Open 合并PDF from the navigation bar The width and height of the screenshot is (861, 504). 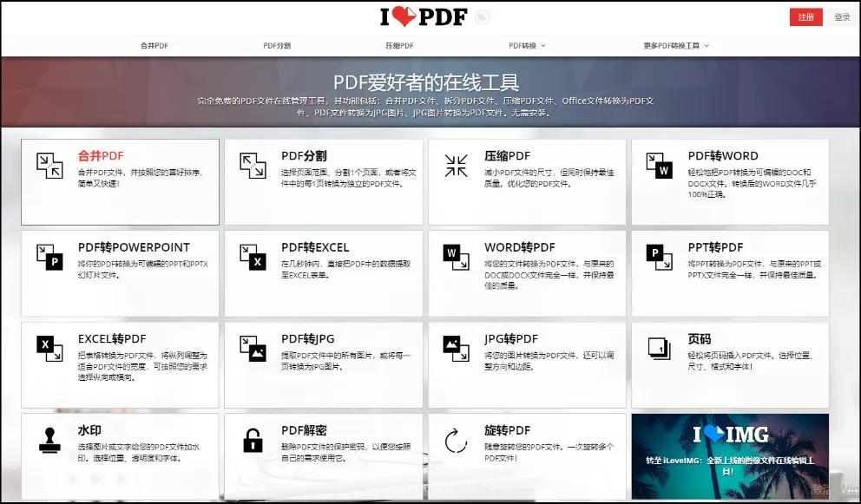[x=154, y=46]
